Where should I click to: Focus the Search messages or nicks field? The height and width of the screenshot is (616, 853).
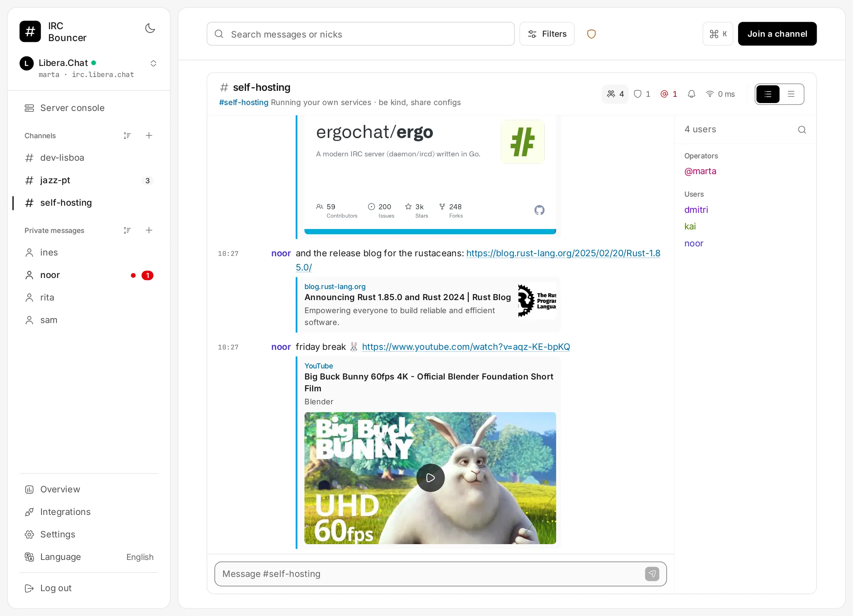click(x=361, y=34)
